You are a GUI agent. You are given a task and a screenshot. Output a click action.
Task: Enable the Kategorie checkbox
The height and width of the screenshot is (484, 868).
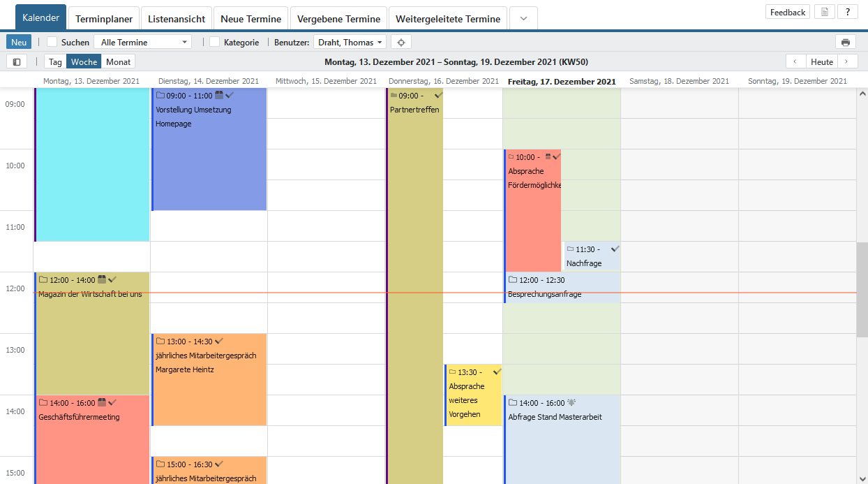(215, 42)
